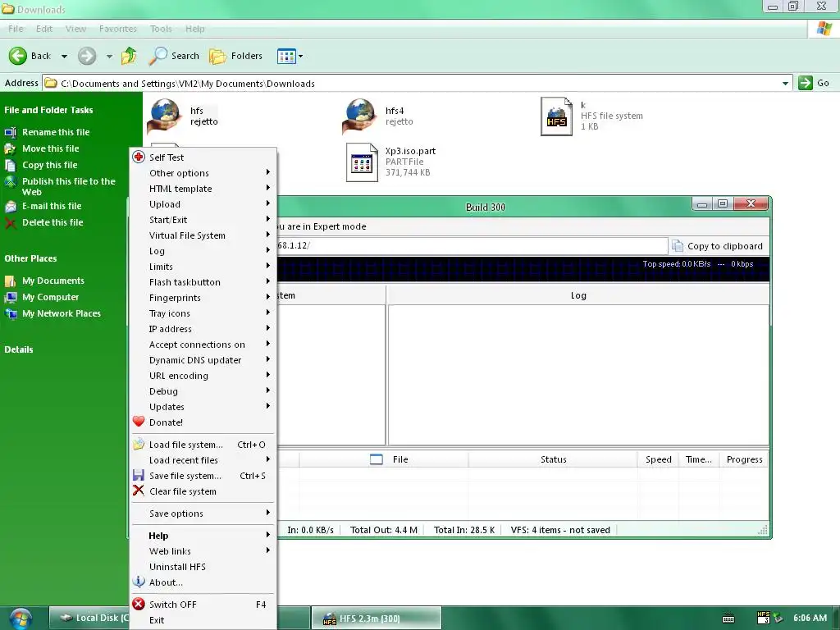Open the address bar dropdown arrow
840x630 pixels.
pos(785,84)
